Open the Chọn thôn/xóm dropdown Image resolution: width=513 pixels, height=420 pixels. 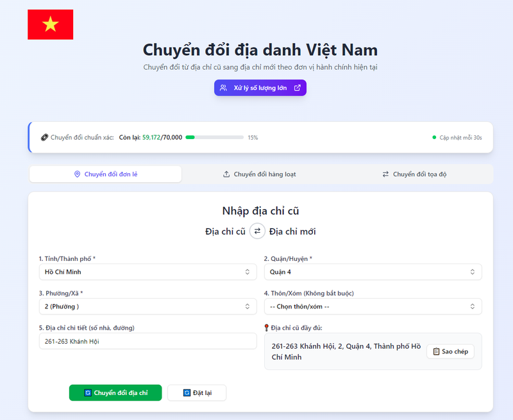pos(373,307)
